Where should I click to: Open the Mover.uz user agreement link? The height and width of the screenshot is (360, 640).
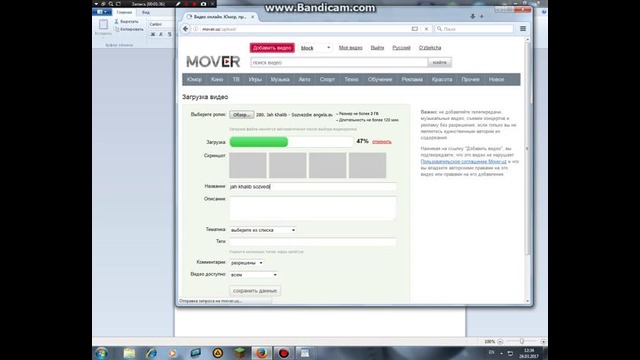(x=463, y=162)
